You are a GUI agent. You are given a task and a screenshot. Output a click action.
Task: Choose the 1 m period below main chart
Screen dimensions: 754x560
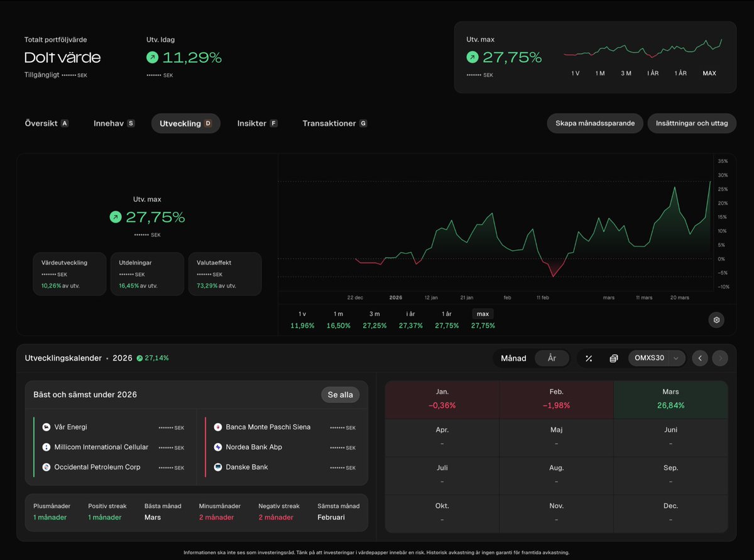click(339, 319)
